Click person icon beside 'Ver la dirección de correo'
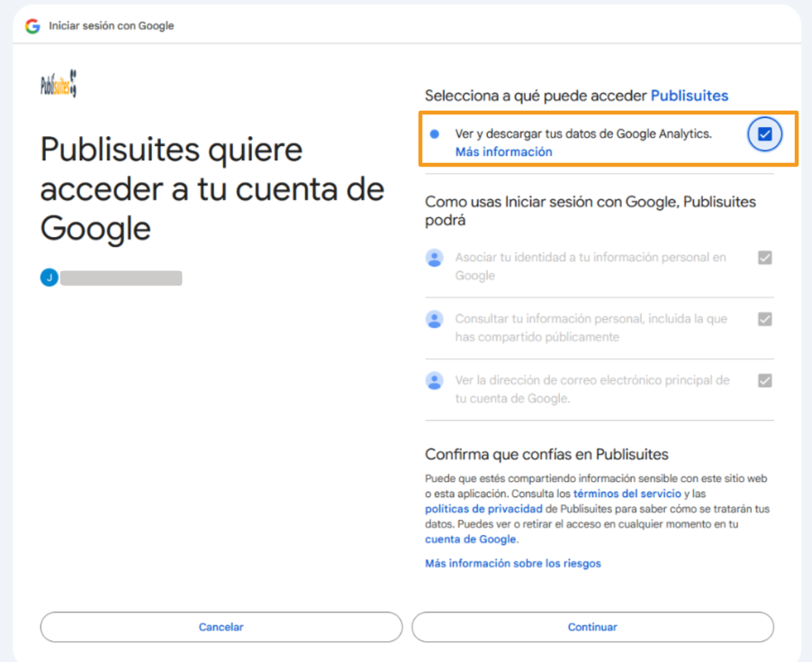Screen dimensions: 812x662 point(435,381)
